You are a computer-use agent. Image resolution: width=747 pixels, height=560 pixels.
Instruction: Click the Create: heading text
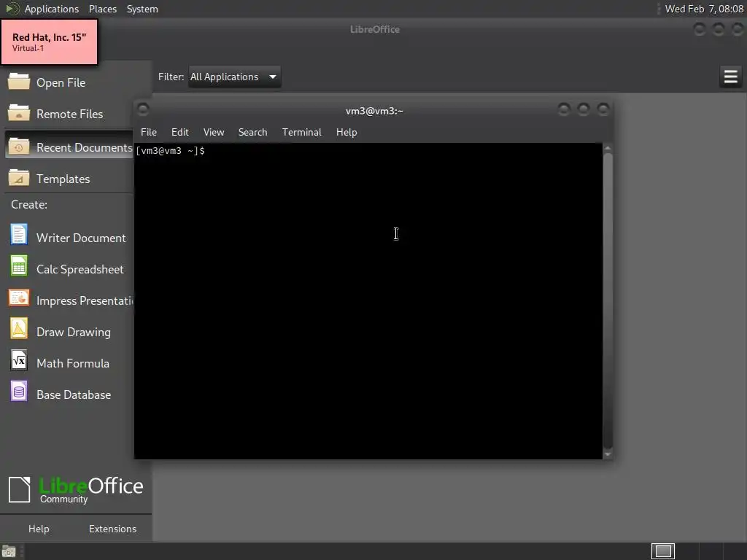coord(29,204)
